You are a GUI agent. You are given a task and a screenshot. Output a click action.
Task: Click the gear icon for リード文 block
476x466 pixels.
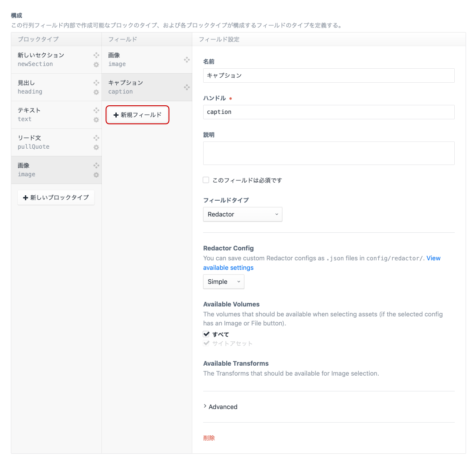(96, 147)
